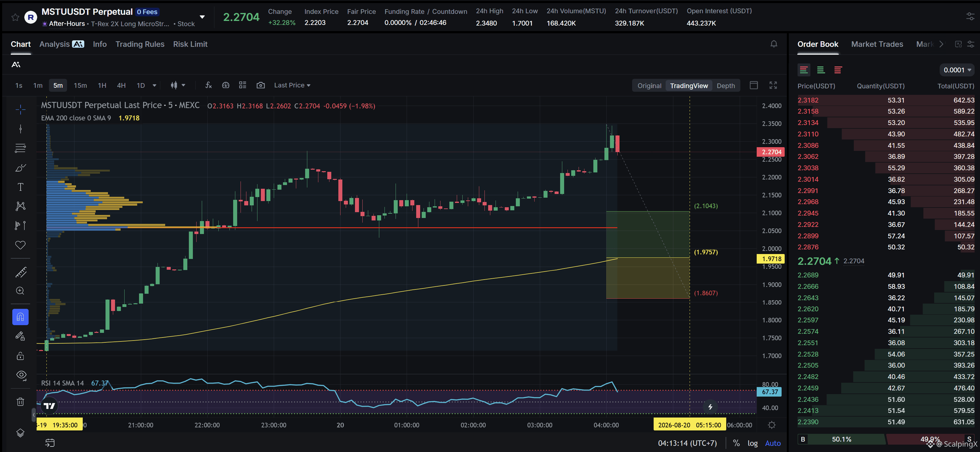Select the brush drawing tool
The height and width of the screenshot is (452, 980).
pyautogui.click(x=21, y=167)
